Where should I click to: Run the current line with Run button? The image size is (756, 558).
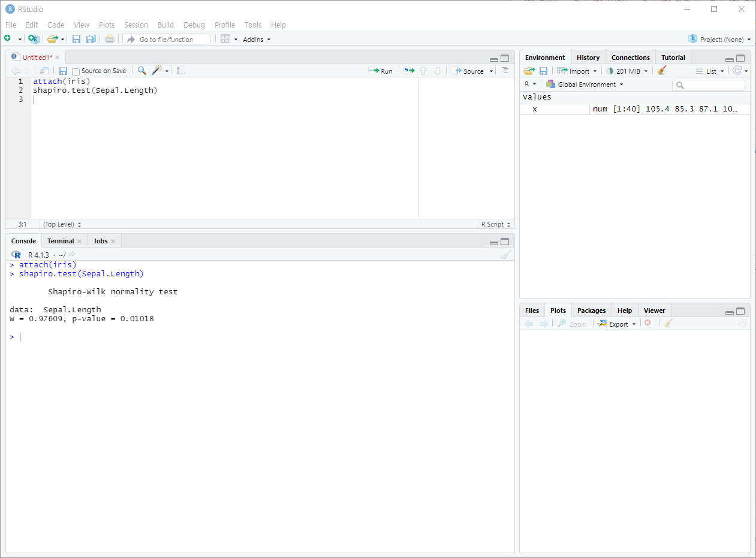click(381, 71)
